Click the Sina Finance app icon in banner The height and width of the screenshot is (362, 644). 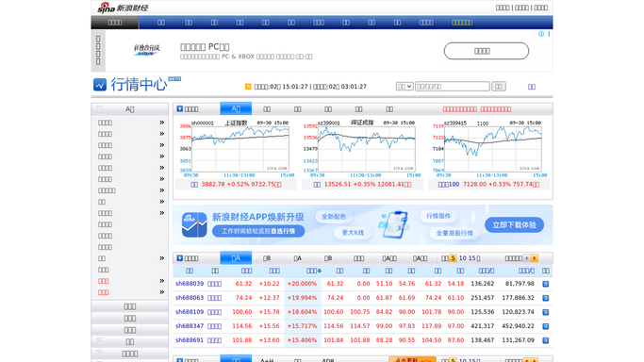point(194,225)
